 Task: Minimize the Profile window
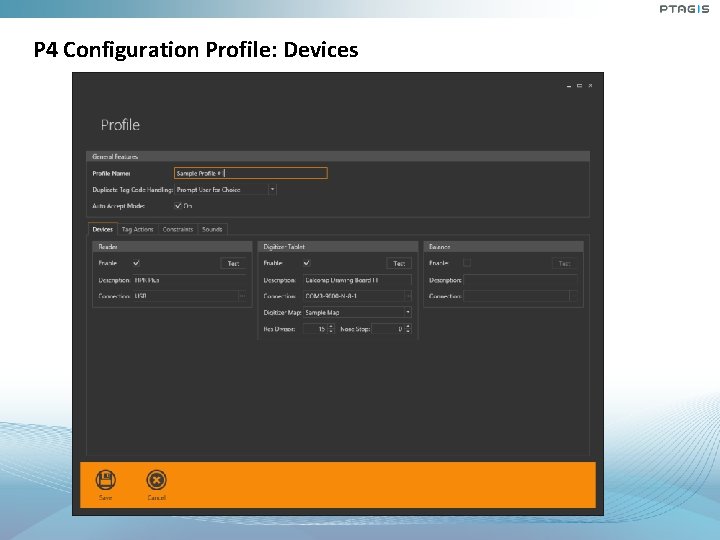[x=569, y=86]
